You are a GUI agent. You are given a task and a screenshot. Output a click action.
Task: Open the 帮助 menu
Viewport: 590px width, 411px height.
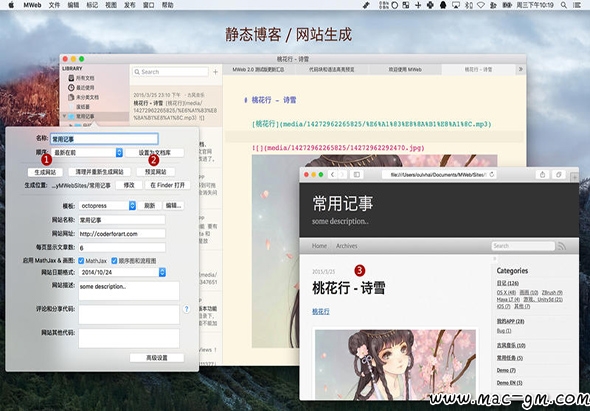click(167, 5)
